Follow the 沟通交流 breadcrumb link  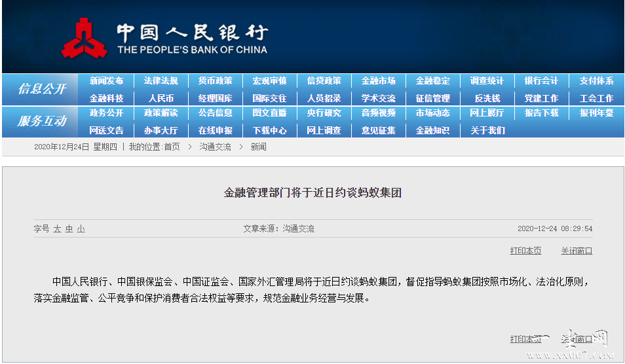pos(216,147)
